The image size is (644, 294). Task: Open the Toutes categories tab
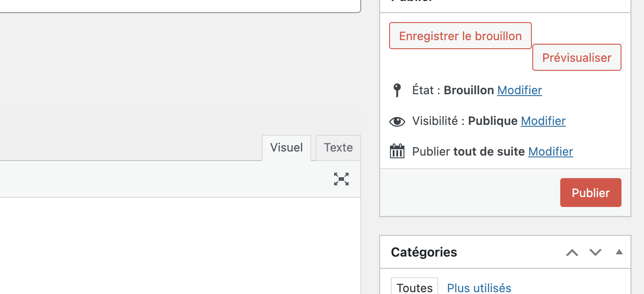pos(414,287)
